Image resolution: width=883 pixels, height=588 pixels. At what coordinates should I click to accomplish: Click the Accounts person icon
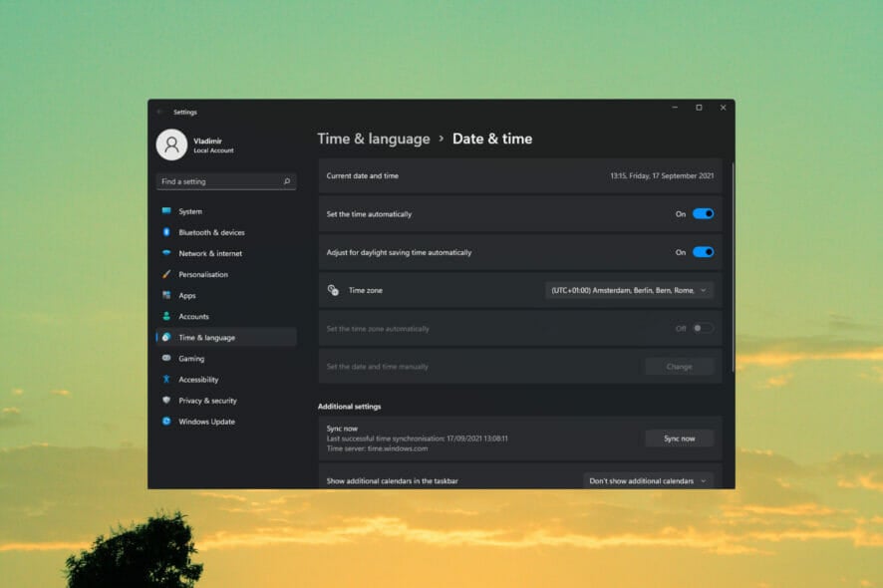[166, 316]
